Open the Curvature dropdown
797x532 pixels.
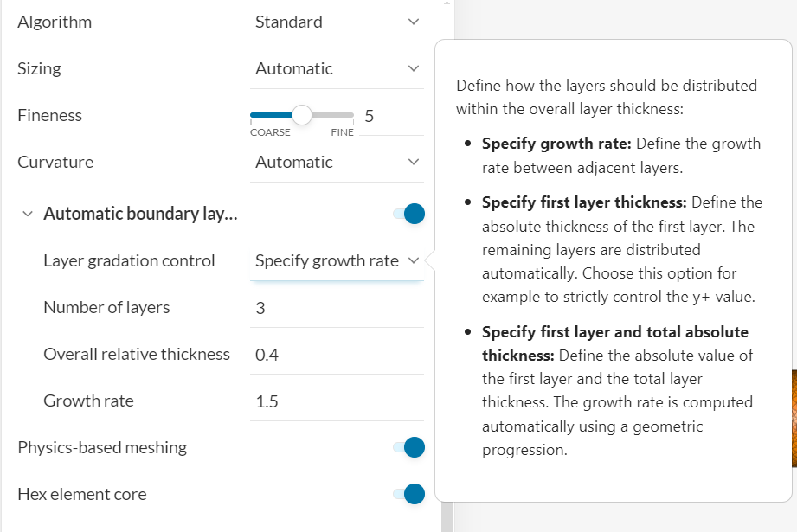pos(337,163)
